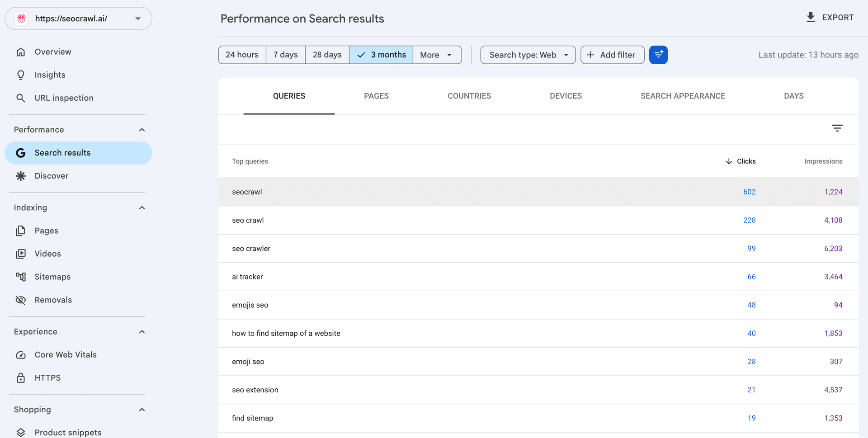Viewport: 868px width, 438px height.
Task: Open the Search type: Web dropdown
Action: coord(528,55)
